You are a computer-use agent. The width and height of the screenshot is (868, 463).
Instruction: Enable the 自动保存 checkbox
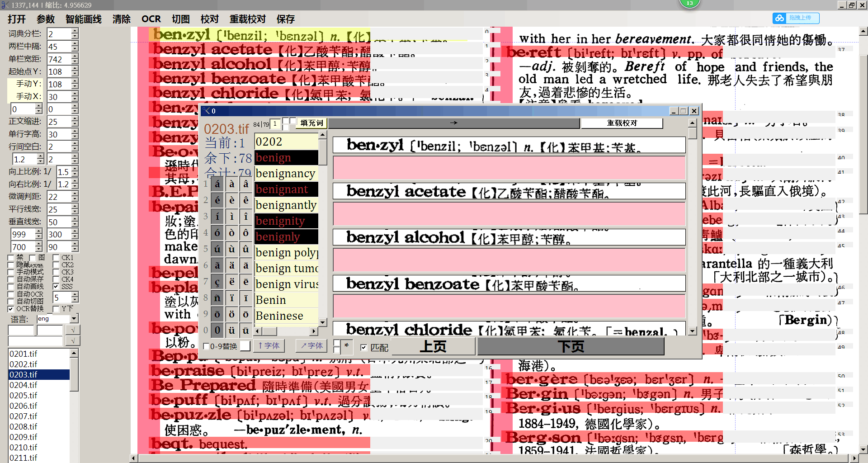11,279
